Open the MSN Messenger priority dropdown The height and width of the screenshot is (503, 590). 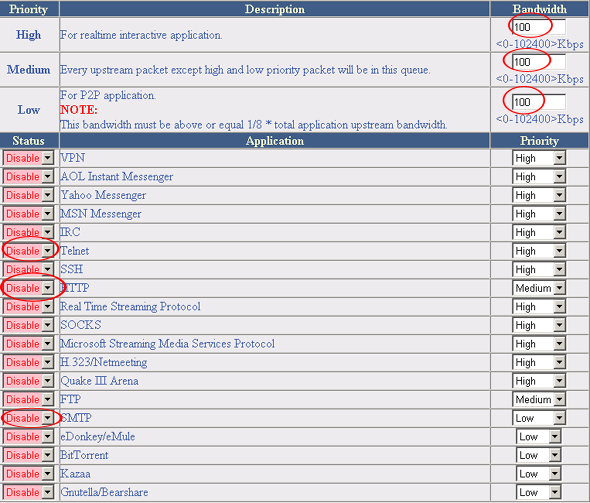(539, 214)
